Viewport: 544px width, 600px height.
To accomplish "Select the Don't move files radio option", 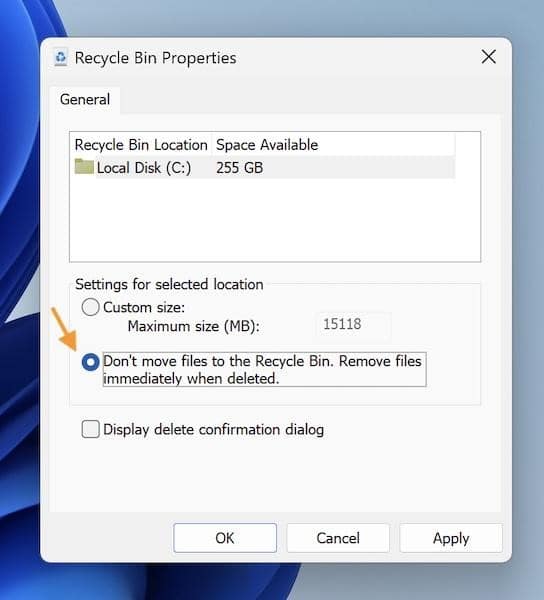I will (x=90, y=362).
